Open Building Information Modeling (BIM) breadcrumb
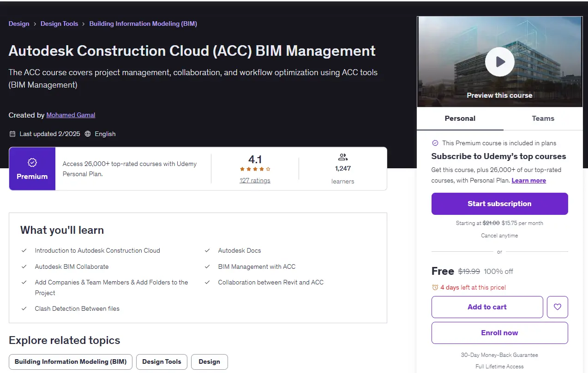Image resolution: width=588 pixels, height=373 pixels. pos(143,24)
